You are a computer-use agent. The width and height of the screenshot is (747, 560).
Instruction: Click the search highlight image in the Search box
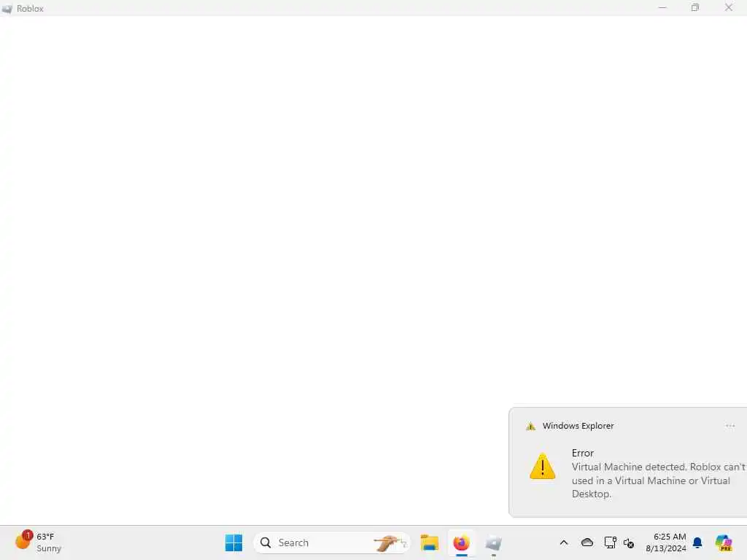click(x=390, y=542)
